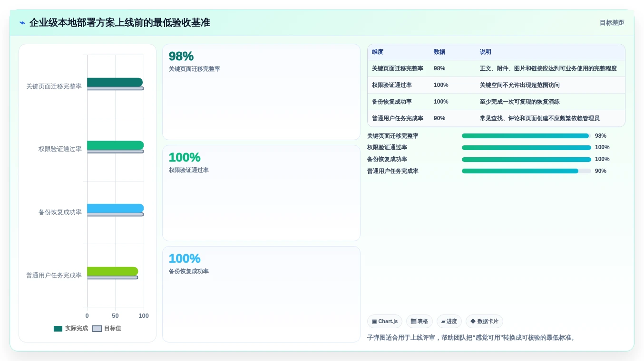Click the 关键空间不允许出现超范围访问 description
644x361 pixels.
[x=520, y=85]
